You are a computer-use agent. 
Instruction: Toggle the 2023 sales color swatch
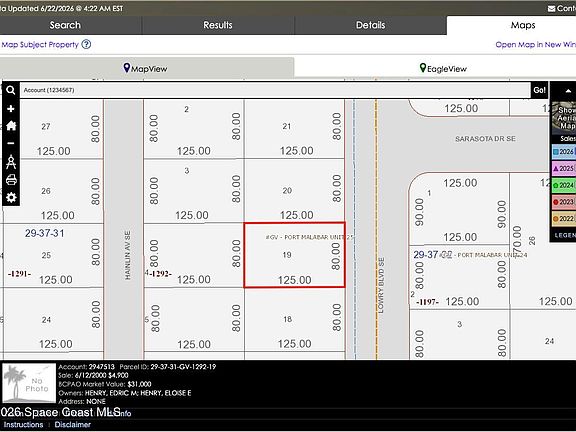(x=564, y=202)
